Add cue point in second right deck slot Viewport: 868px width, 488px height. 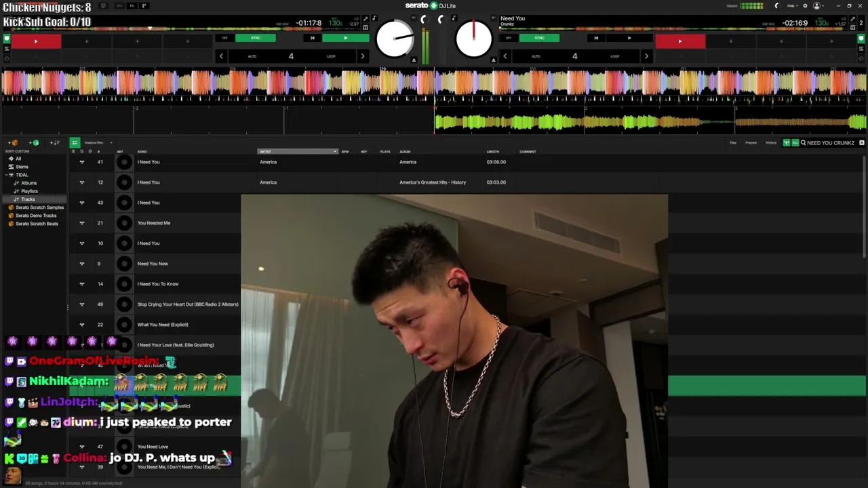[x=730, y=41]
